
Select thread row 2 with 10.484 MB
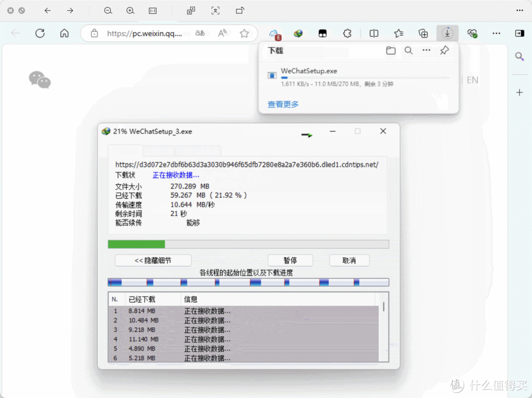[243, 320]
